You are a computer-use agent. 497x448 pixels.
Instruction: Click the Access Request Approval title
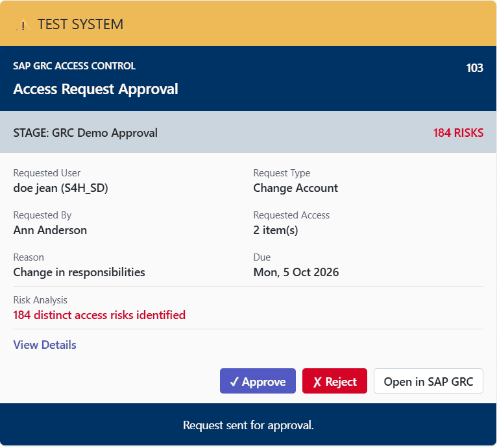pyautogui.click(x=95, y=89)
